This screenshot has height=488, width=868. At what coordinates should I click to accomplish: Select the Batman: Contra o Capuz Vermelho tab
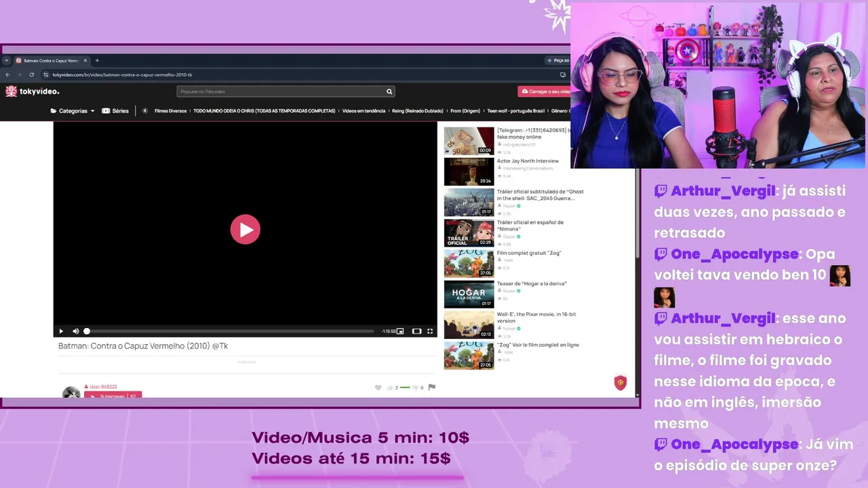(x=51, y=60)
